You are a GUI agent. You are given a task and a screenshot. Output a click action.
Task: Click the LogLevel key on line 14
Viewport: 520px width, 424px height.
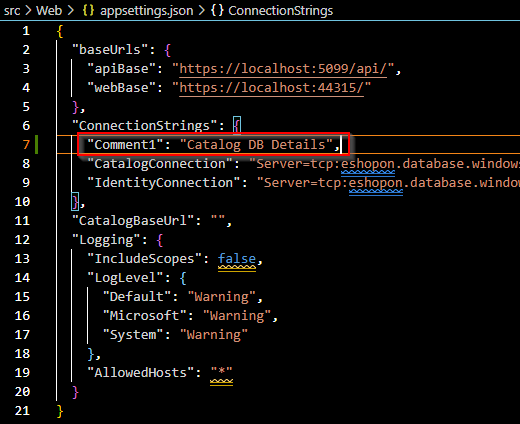pyautogui.click(x=125, y=278)
